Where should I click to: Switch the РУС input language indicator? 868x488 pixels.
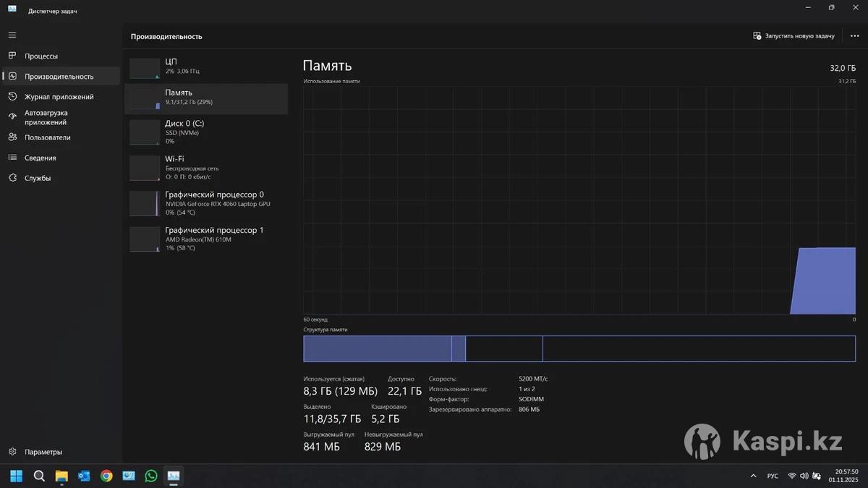tap(773, 476)
